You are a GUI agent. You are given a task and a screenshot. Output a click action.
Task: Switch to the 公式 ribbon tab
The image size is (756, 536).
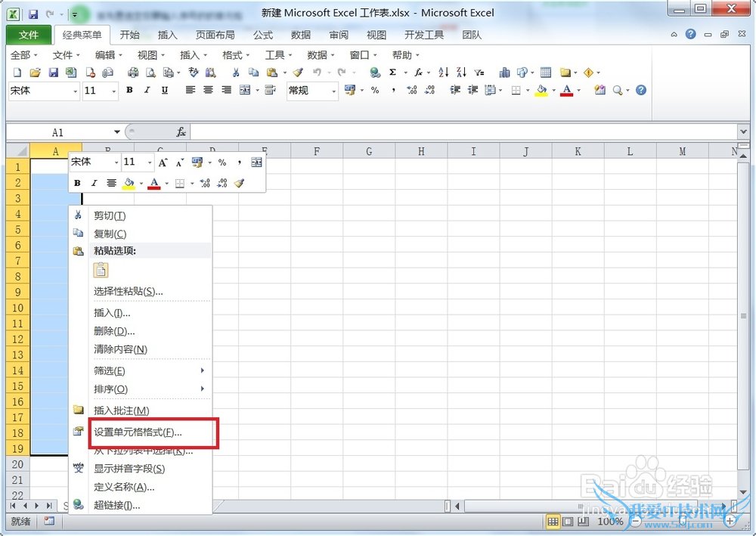point(263,36)
